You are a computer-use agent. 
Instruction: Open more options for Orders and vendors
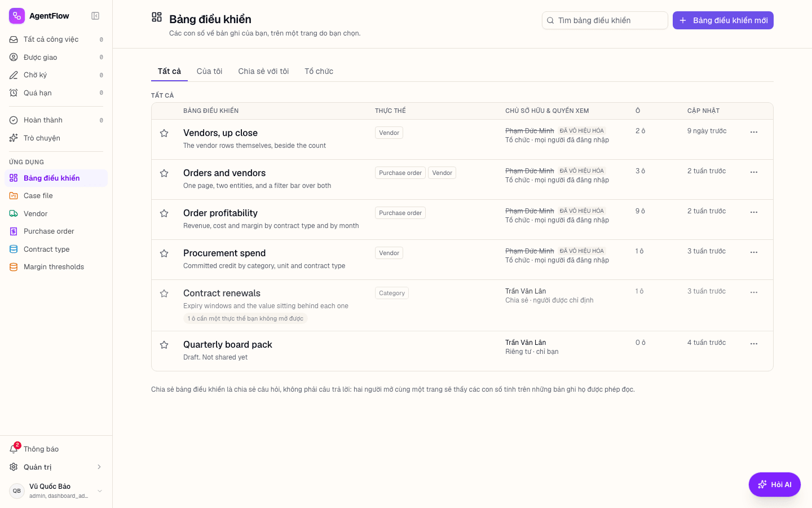[x=754, y=172]
